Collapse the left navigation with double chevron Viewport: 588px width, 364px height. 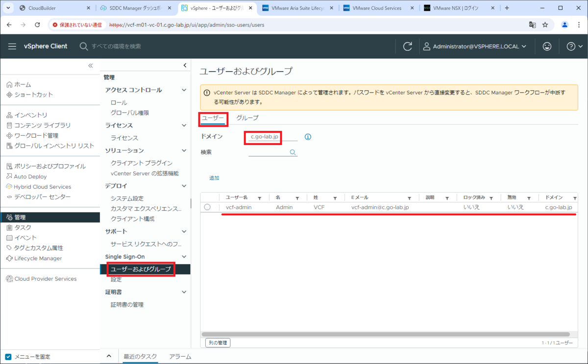[x=90, y=65]
